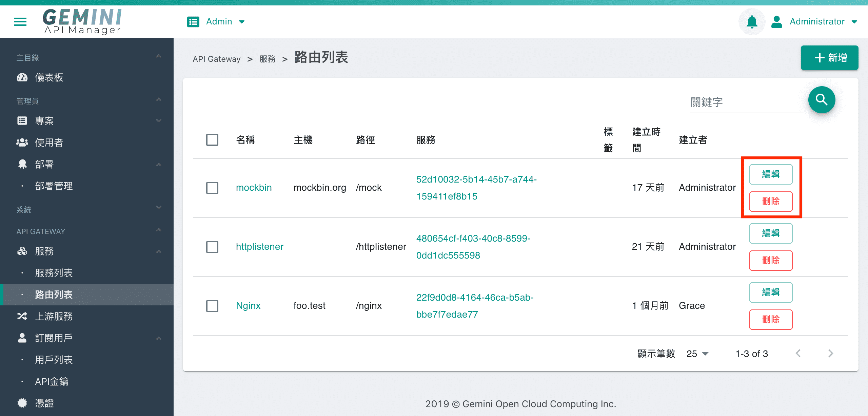Check the Nginx row checkbox

[212, 306]
